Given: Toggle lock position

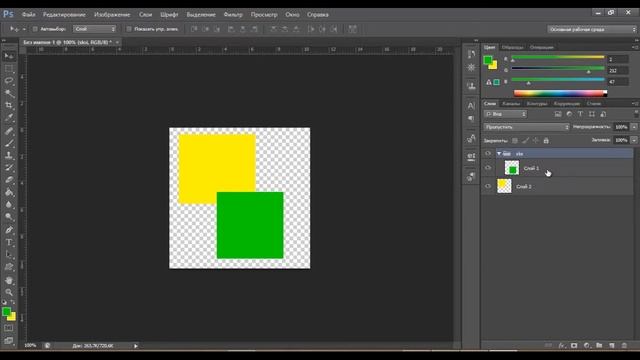Looking at the screenshot, I should (536, 140).
